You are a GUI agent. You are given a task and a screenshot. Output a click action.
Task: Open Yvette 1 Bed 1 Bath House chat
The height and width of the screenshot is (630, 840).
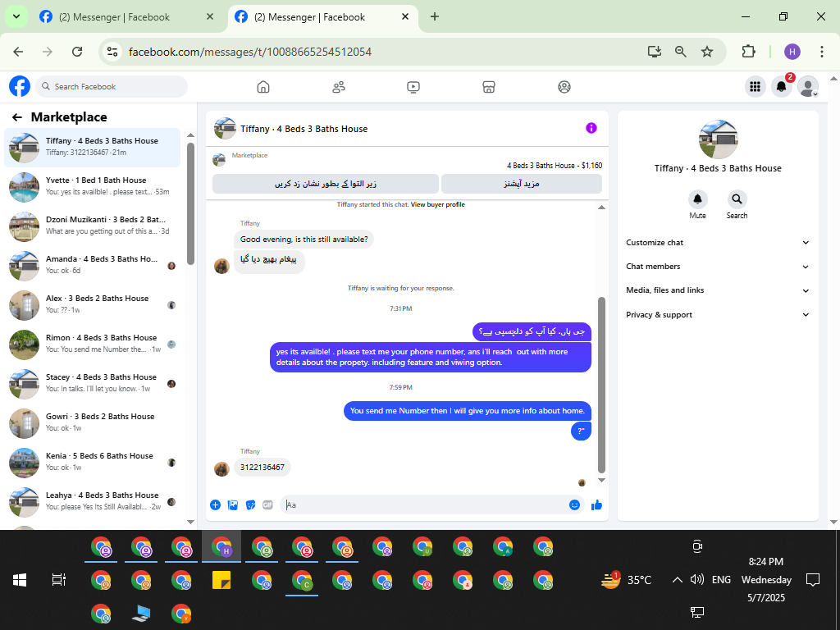click(x=92, y=186)
